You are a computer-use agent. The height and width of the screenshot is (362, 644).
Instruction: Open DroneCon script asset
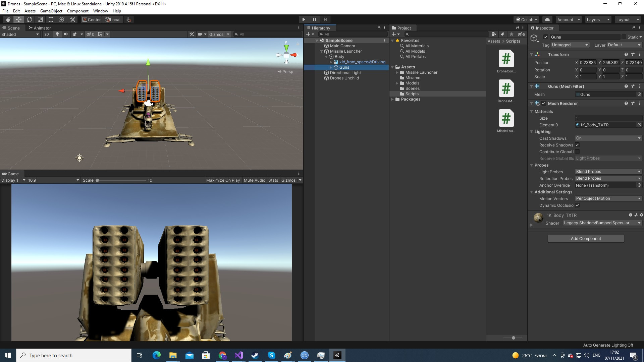pyautogui.click(x=506, y=61)
